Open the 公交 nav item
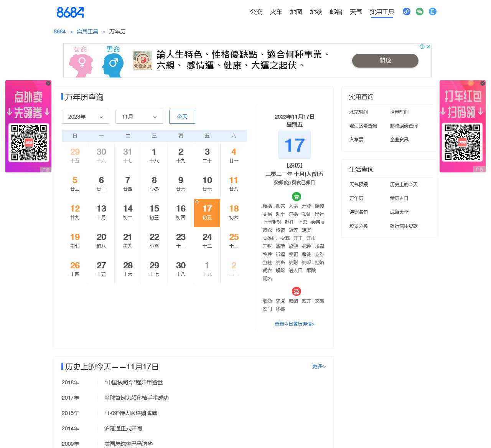The width and height of the screenshot is (491, 448). pyautogui.click(x=256, y=12)
